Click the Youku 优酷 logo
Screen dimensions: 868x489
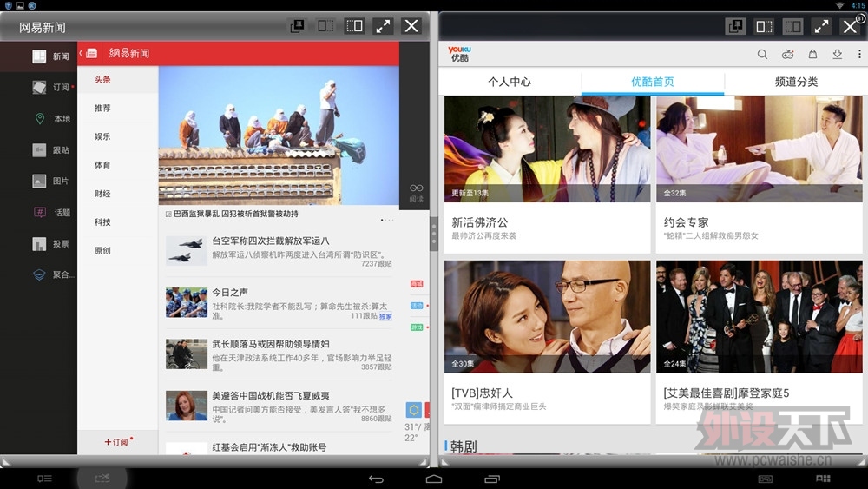pos(459,54)
